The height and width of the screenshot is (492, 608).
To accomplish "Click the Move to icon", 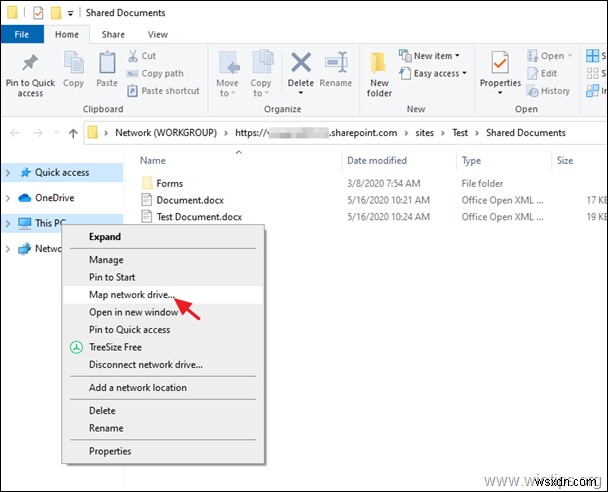I will [x=228, y=68].
